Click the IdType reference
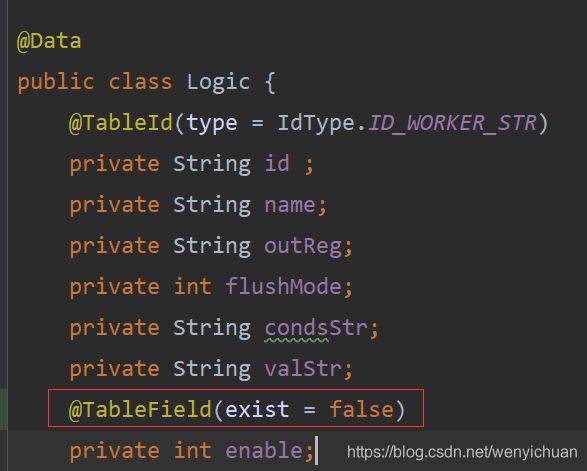 [x=316, y=123]
